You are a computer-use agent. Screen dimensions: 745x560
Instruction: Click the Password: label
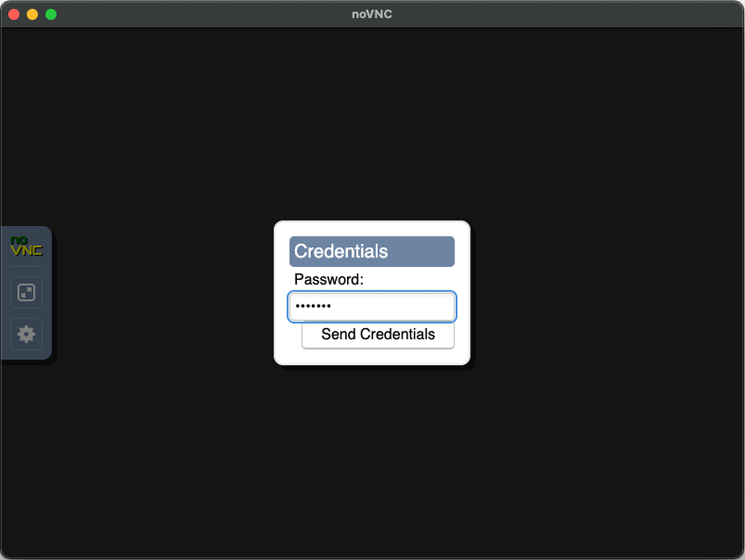point(329,279)
